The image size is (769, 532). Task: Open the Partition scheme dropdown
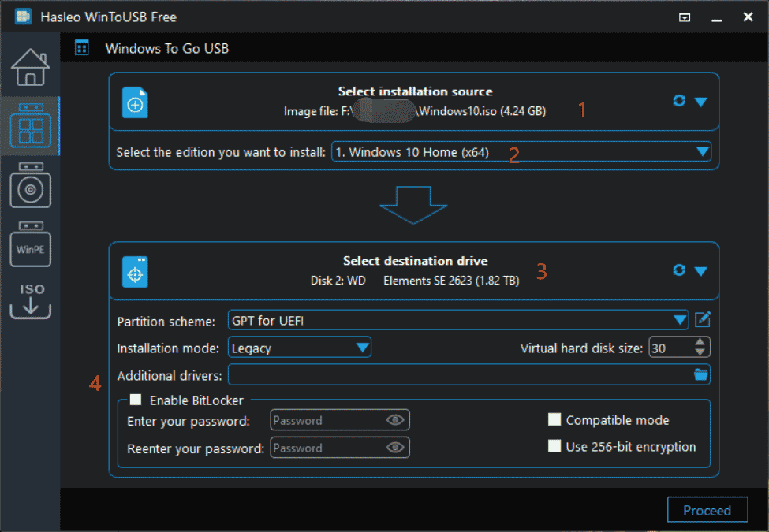pos(679,320)
